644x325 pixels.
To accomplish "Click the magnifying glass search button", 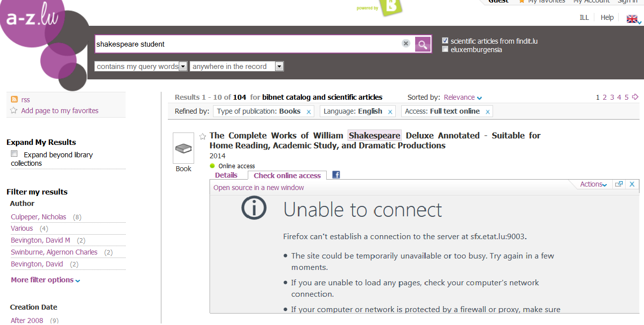I will [x=423, y=44].
